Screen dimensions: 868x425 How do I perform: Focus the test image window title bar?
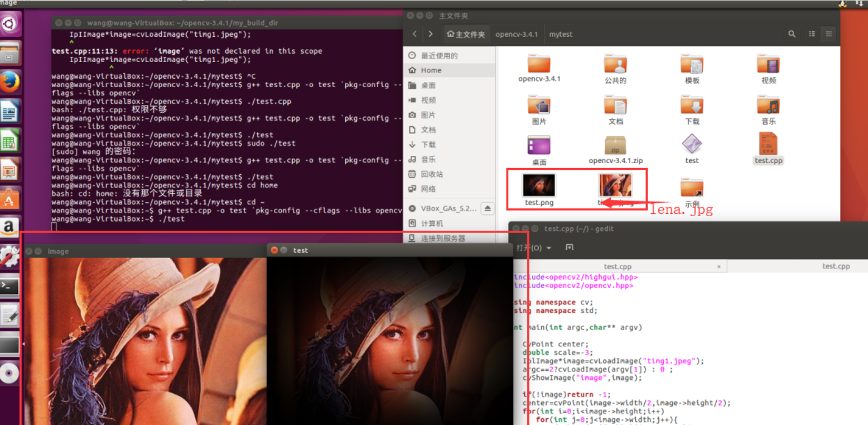tap(389, 250)
